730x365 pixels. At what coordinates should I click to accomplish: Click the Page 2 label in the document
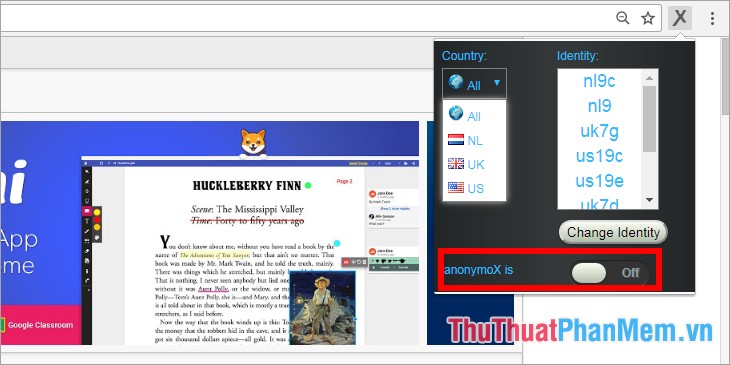click(344, 181)
